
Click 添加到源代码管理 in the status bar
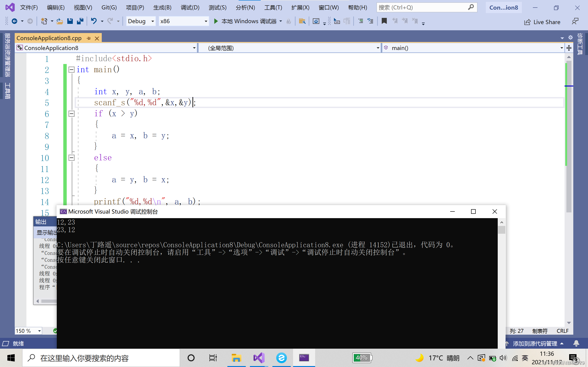tap(535, 344)
